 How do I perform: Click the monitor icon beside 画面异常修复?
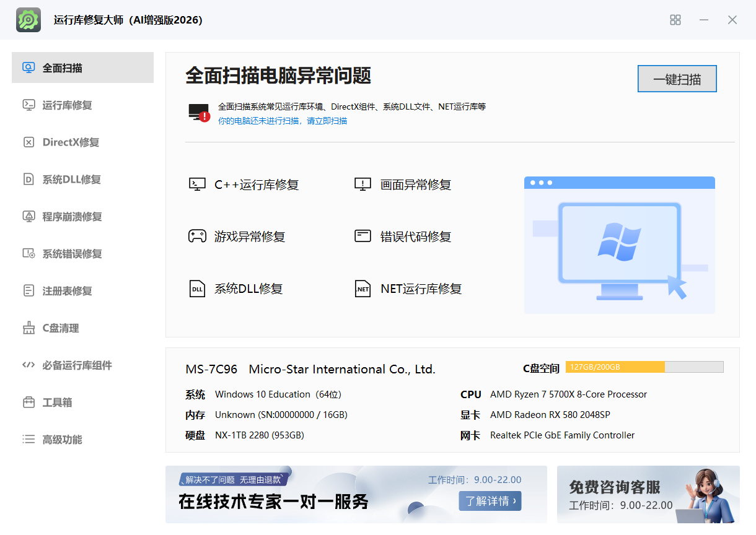pos(363,185)
